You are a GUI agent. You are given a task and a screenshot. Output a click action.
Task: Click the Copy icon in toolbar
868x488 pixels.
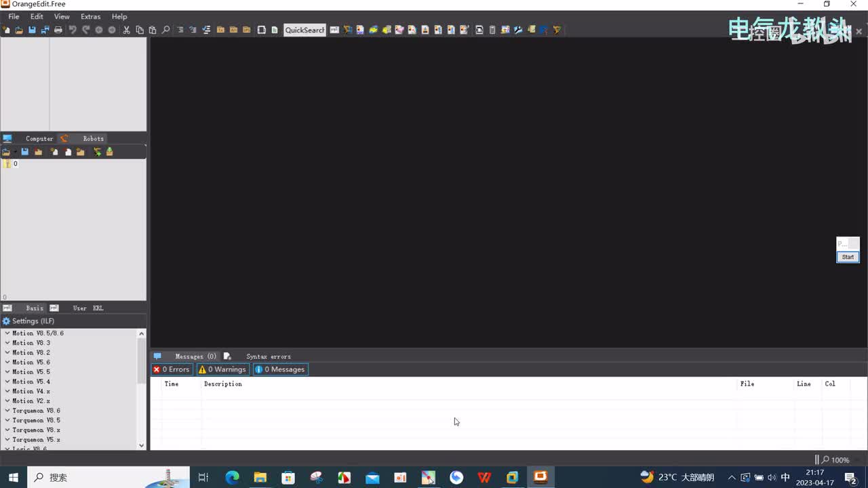click(140, 30)
